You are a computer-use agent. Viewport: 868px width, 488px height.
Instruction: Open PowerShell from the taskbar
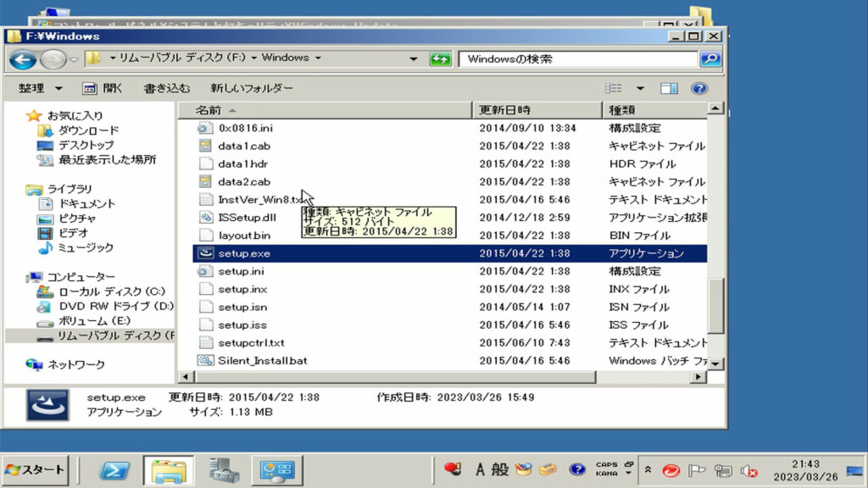114,470
